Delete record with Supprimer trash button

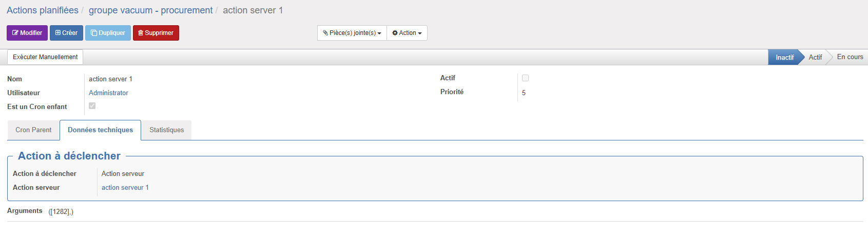click(x=156, y=33)
